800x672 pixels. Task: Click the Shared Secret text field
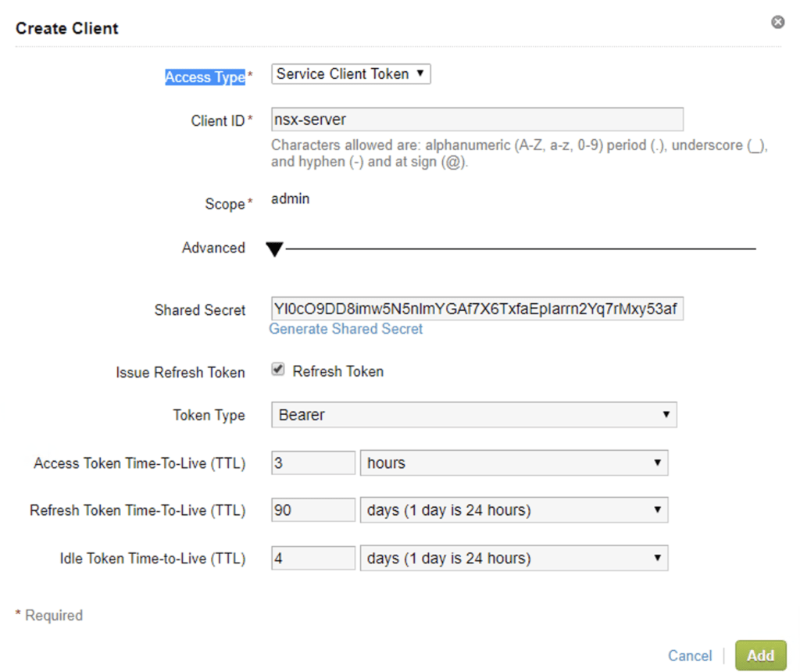(x=477, y=309)
